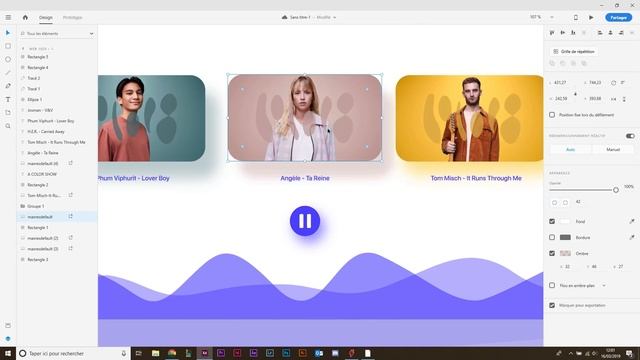This screenshot has width=640, height=360.
Task: Switch to the Design tab
Action: point(46,18)
